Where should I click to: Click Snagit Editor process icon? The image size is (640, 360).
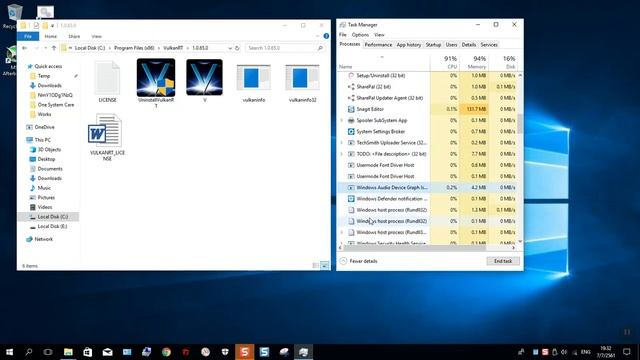351,109
